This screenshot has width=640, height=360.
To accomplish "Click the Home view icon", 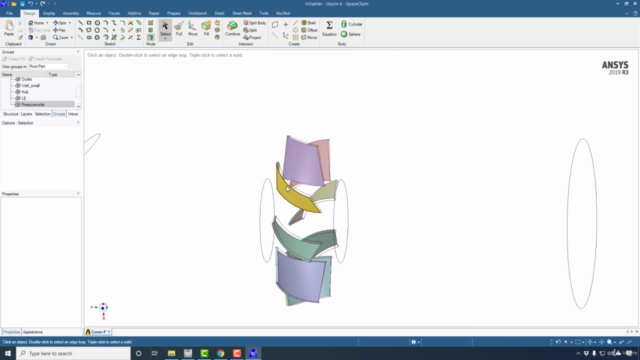I will coord(31,23).
